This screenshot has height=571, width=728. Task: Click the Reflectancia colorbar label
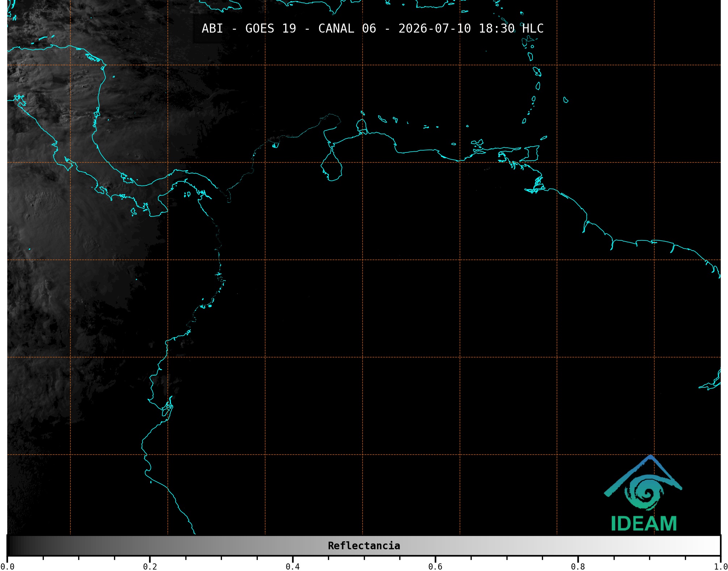pos(364,546)
